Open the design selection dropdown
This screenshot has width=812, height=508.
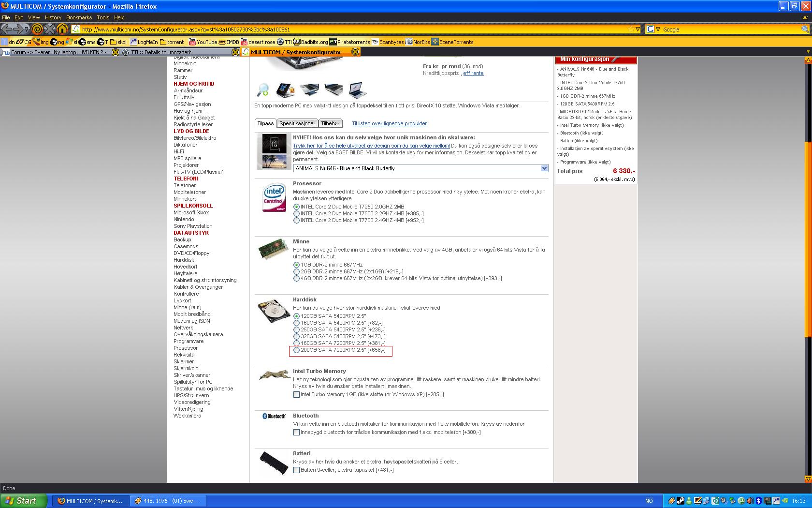pos(420,168)
